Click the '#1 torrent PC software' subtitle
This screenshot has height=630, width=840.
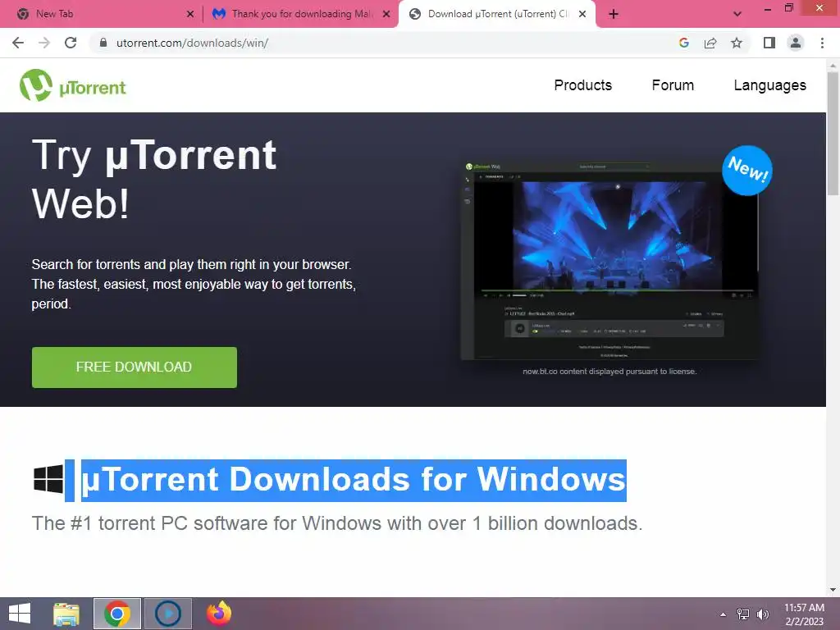coord(337,523)
